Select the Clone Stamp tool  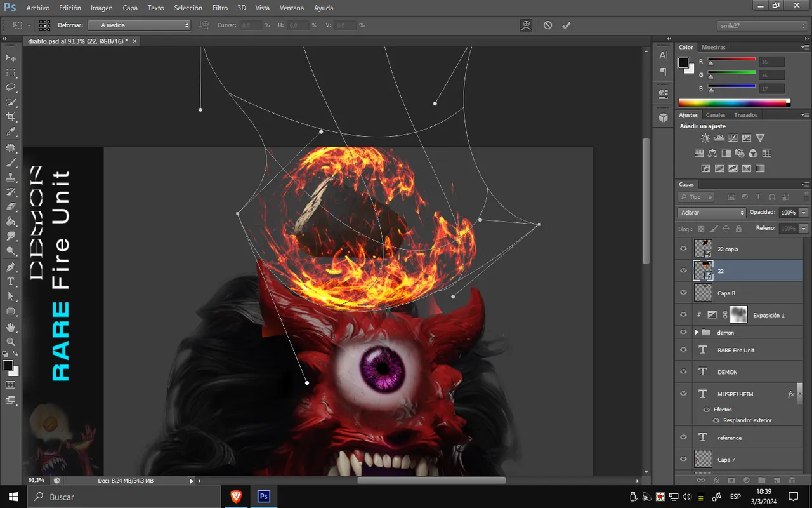pyautogui.click(x=11, y=177)
